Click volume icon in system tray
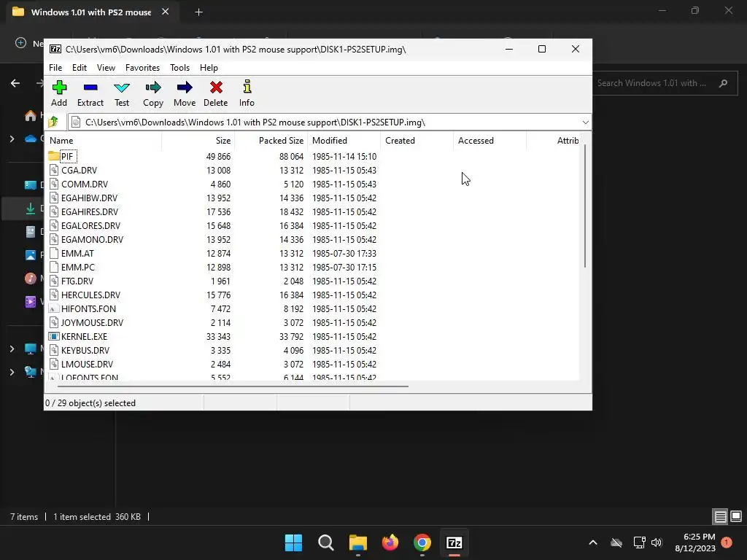 657,542
